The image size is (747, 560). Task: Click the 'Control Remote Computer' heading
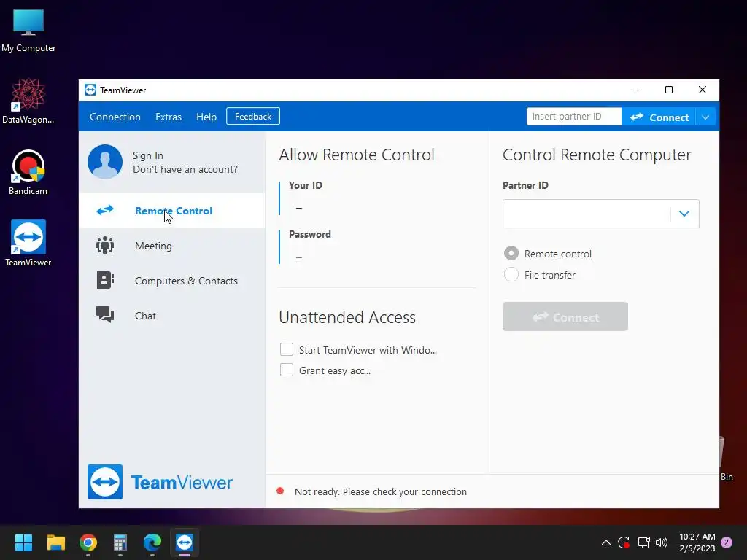(597, 155)
